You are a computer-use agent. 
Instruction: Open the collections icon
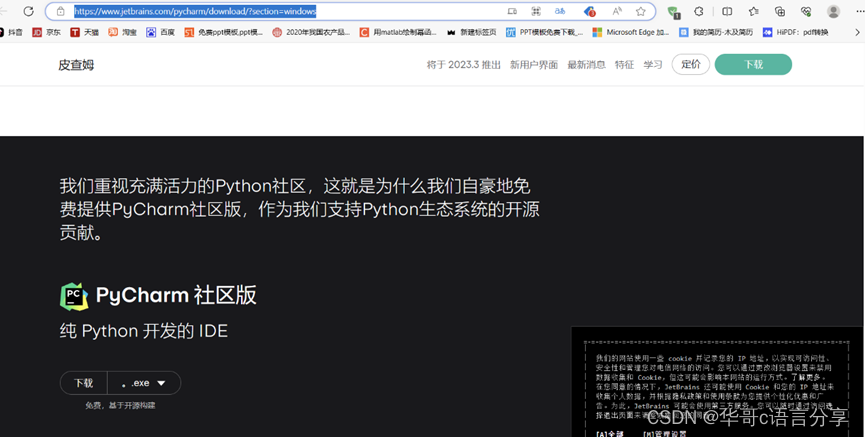point(780,11)
